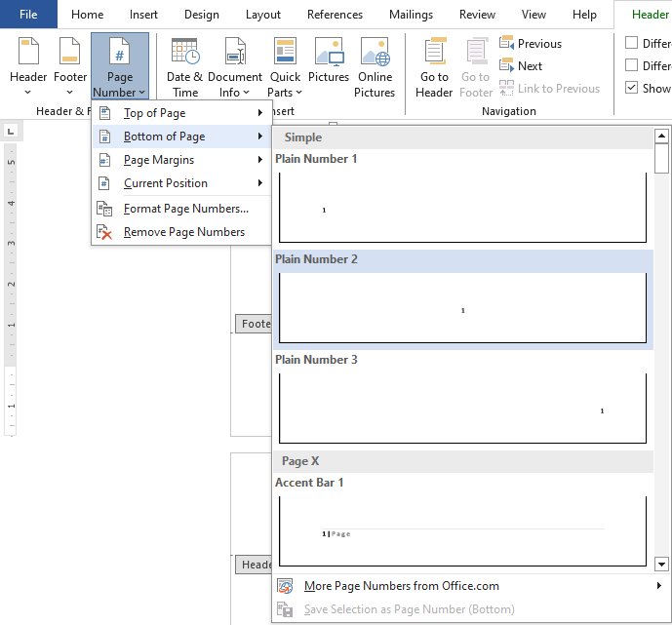Click the Bottom of Page icon

105,137
